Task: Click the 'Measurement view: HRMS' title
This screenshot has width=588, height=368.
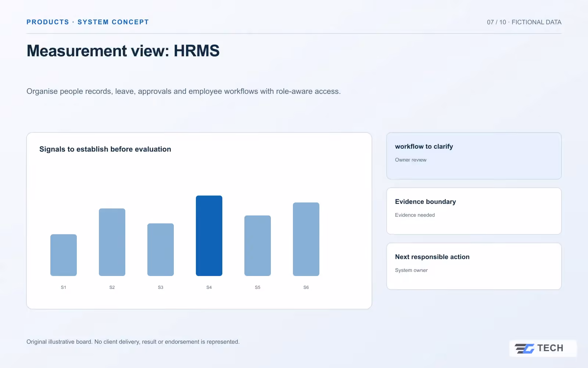Action: (123, 51)
